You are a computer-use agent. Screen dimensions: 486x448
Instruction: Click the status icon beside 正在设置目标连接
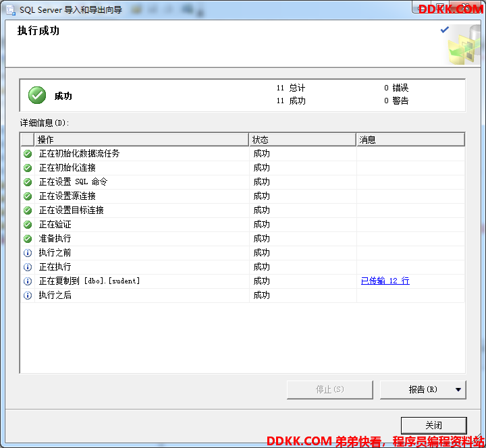tap(28, 211)
